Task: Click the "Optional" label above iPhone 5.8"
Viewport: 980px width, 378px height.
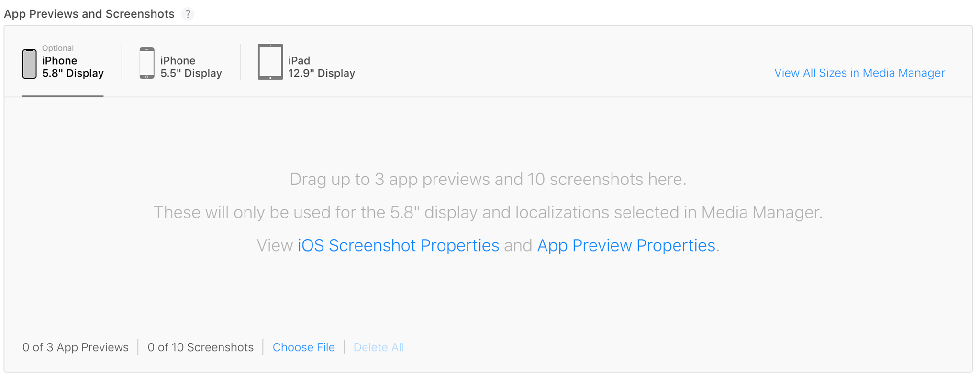Action: (x=58, y=48)
